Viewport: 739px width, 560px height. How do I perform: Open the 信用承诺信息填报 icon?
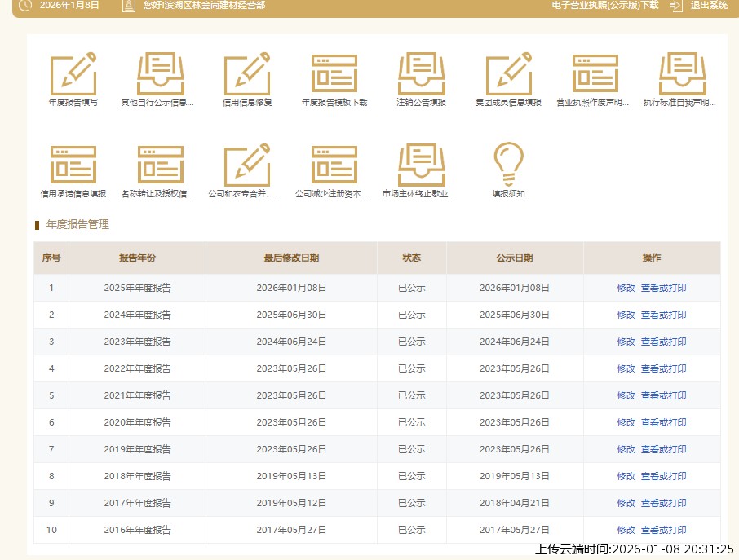pyautogui.click(x=73, y=165)
